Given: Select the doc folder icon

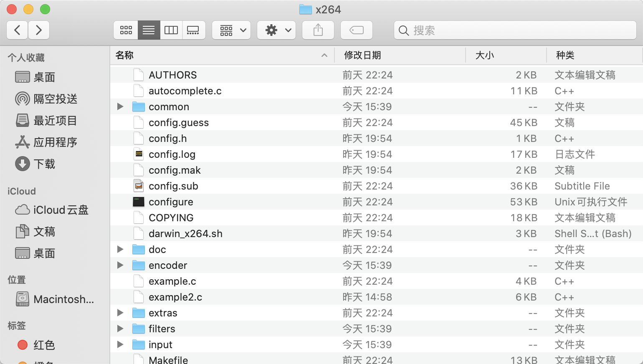Looking at the screenshot, I should click(x=139, y=249).
